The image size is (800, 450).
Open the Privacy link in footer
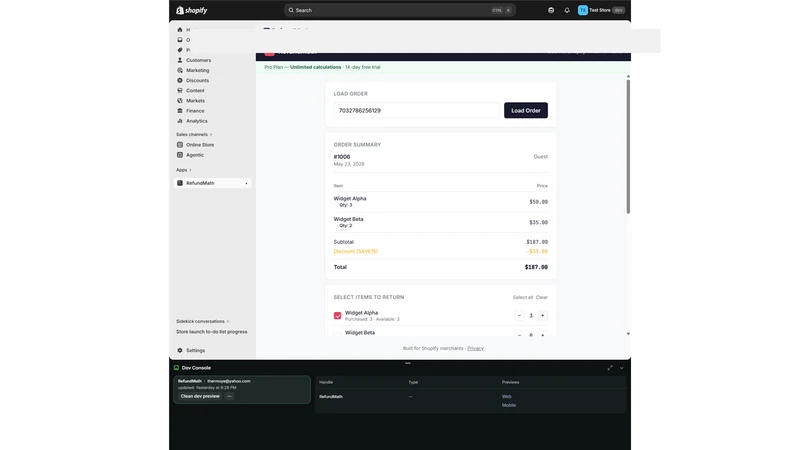coord(476,348)
